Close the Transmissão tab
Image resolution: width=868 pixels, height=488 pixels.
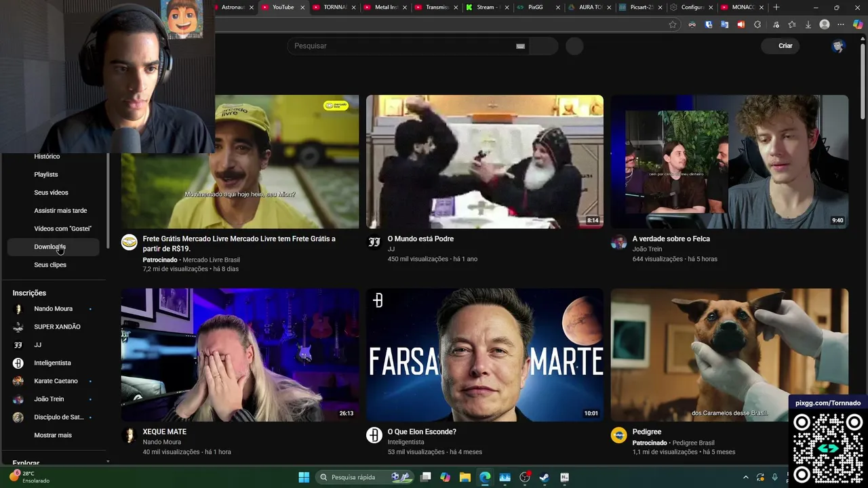(x=456, y=7)
